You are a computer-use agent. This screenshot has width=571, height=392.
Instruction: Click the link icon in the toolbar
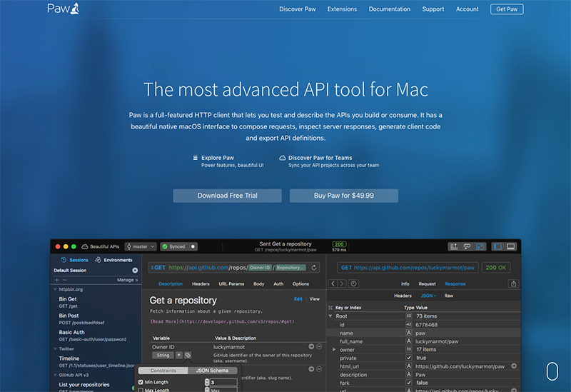point(468,246)
